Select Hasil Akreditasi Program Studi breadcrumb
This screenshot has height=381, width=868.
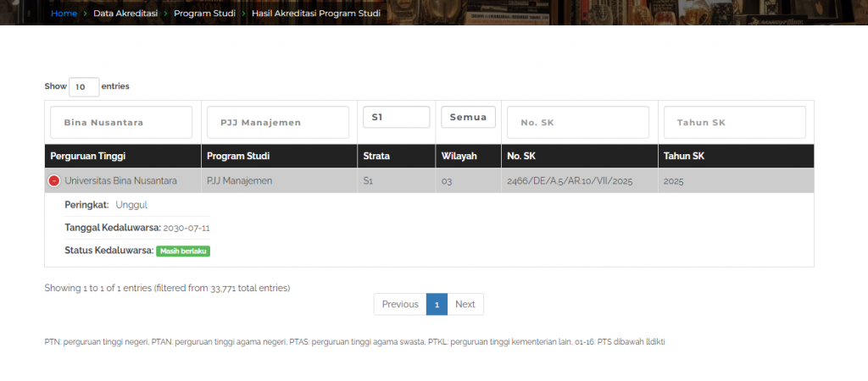(x=316, y=14)
